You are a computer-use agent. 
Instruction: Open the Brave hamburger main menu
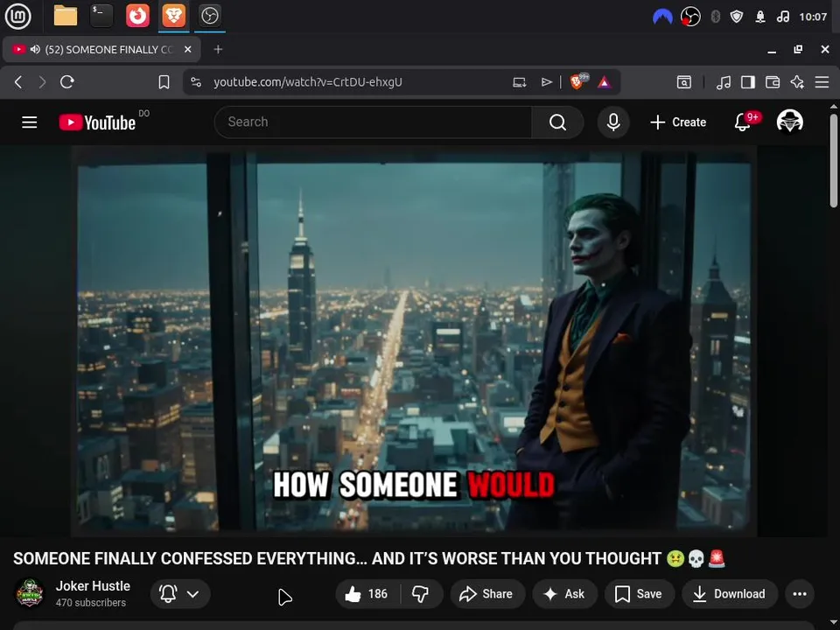[822, 82]
